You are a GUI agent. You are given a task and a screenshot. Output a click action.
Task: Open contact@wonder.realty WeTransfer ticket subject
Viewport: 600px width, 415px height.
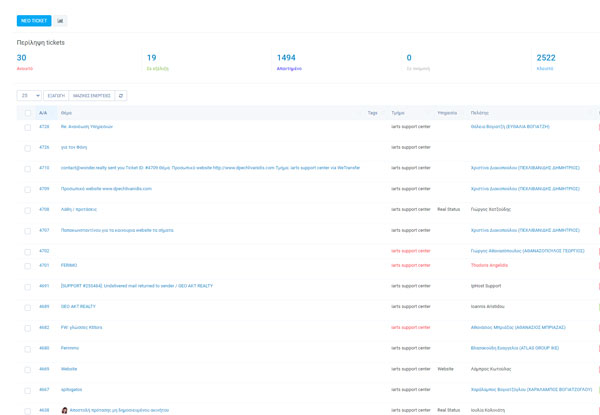coord(210,168)
